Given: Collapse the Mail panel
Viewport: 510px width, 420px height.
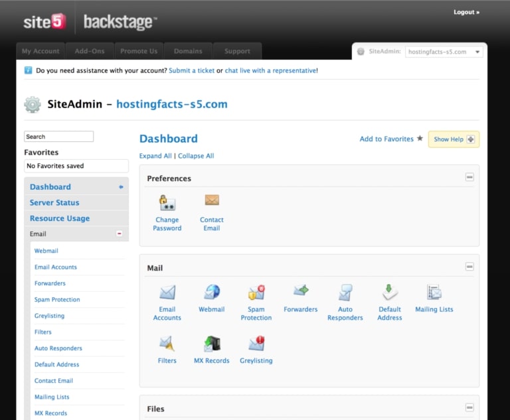Looking at the screenshot, I should [469, 267].
